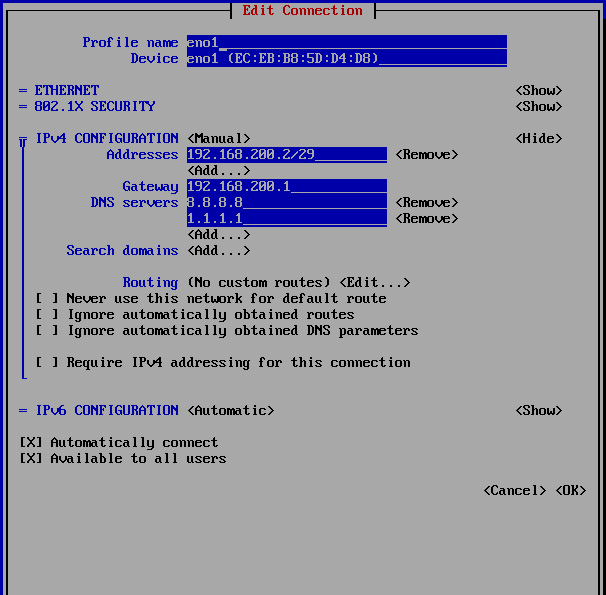
Task: Click the (No custom routes) text
Action: coord(259,282)
